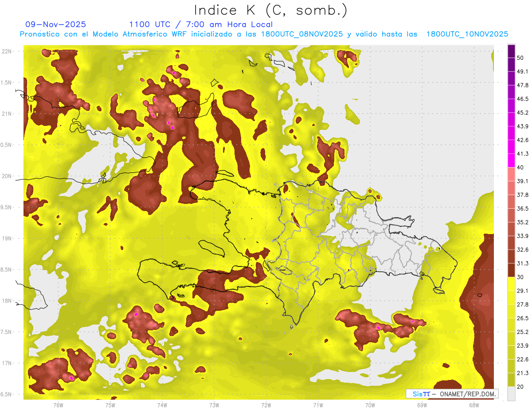The width and height of the screenshot is (532, 411).
Task: Click latitude label "20N"
Action: (x=7, y=176)
